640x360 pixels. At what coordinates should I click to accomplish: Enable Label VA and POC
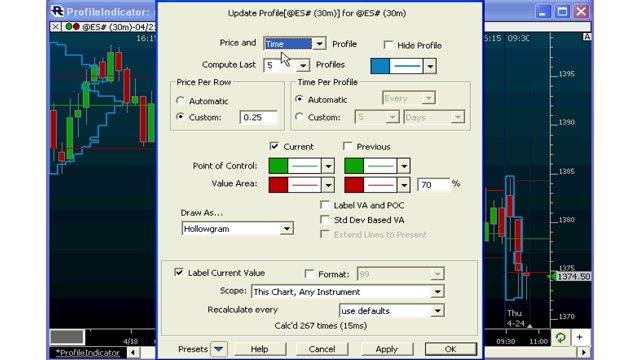(x=325, y=205)
